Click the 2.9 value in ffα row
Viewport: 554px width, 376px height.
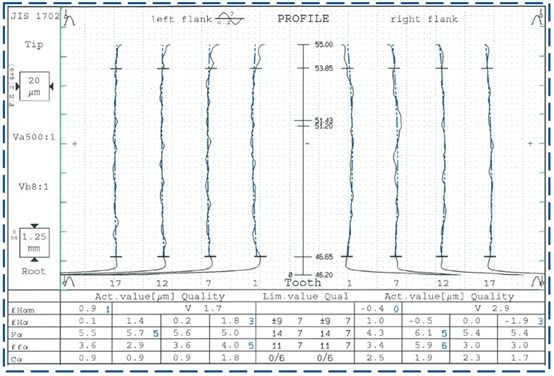pyautogui.click(x=135, y=345)
